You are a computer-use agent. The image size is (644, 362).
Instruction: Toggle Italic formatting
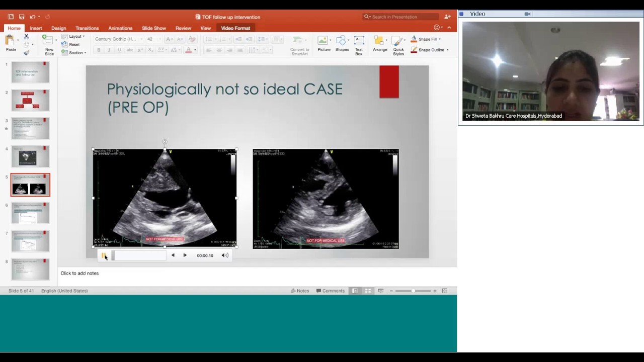pyautogui.click(x=109, y=50)
